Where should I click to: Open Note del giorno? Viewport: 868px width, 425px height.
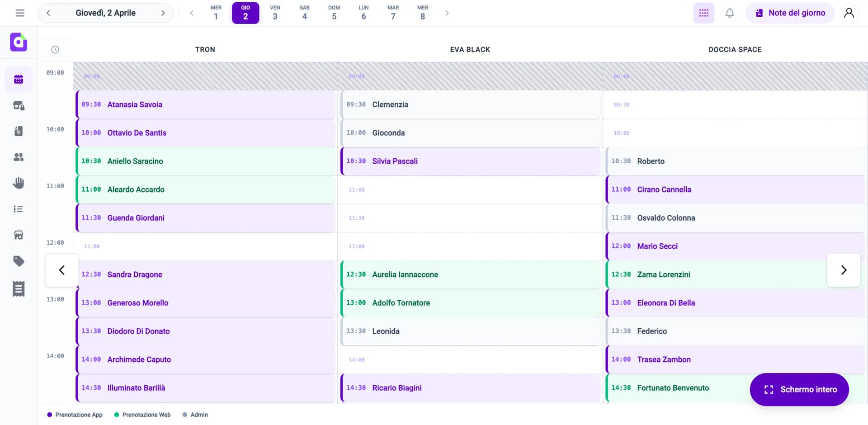[790, 13]
